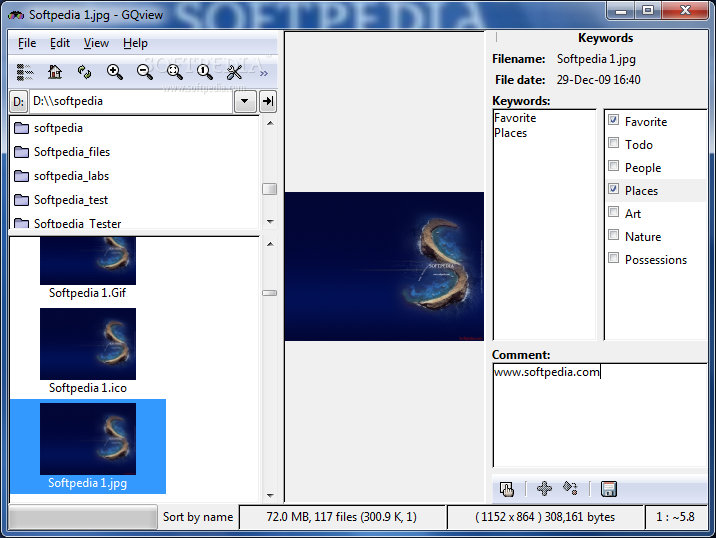716x538 pixels.
Task: Check the Todo keyword checkbox
Action: 614,143
